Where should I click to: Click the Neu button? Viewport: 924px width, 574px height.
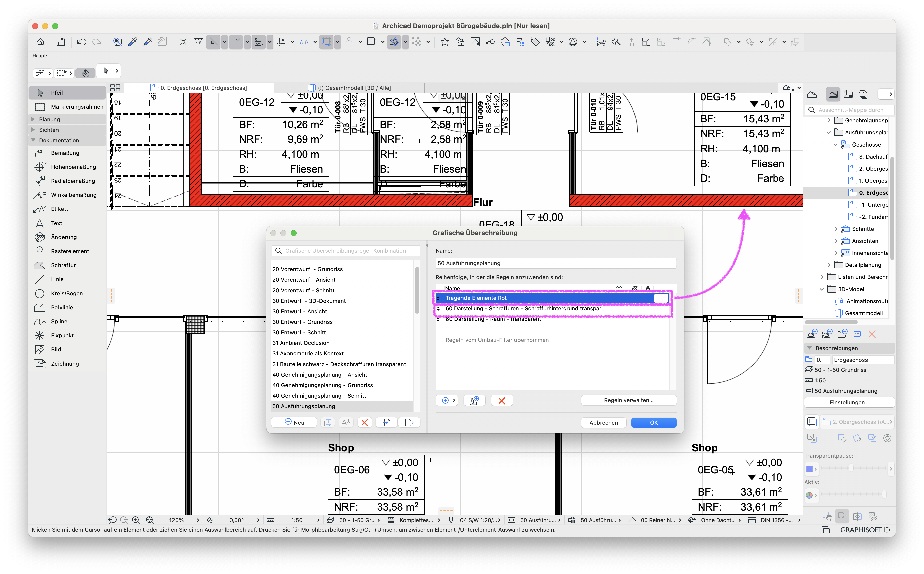point(295,422)
